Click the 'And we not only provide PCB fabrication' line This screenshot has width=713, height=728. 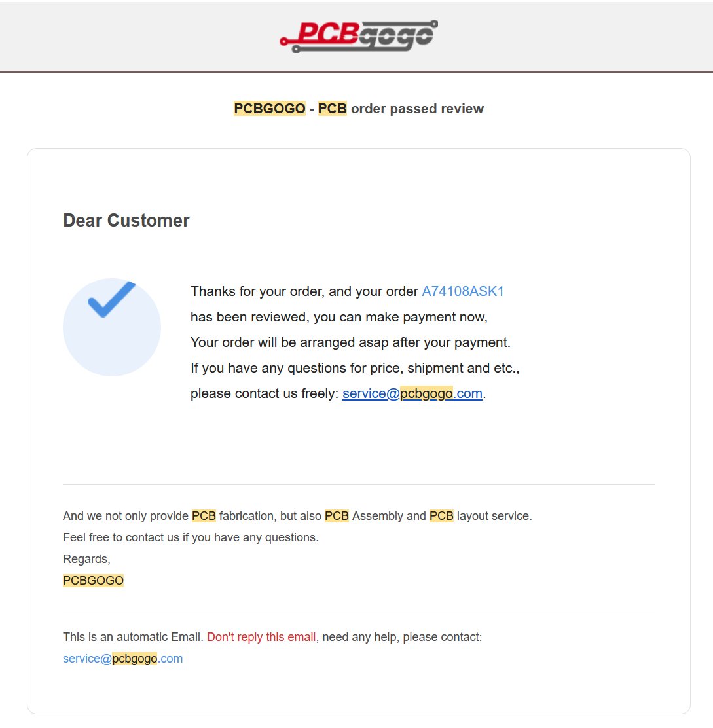point(297,516)
